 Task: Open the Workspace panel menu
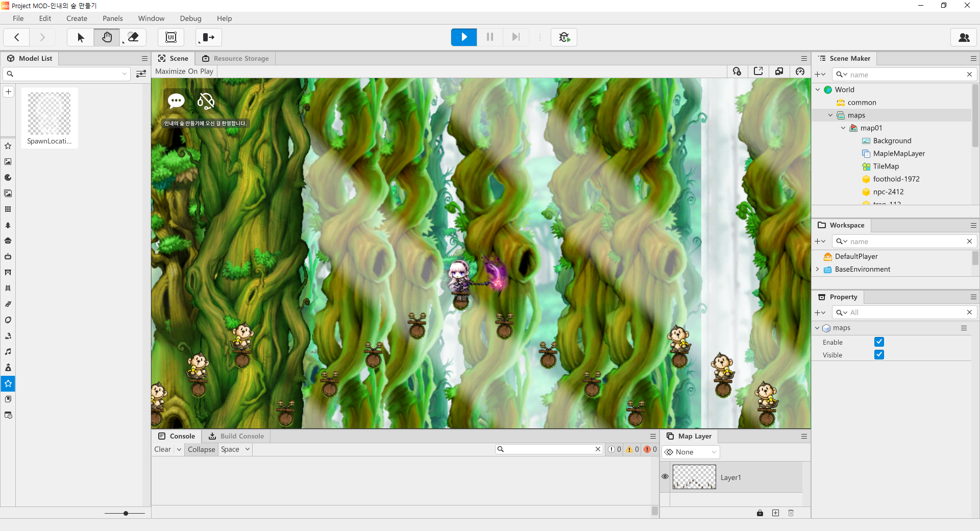(973, 226)
